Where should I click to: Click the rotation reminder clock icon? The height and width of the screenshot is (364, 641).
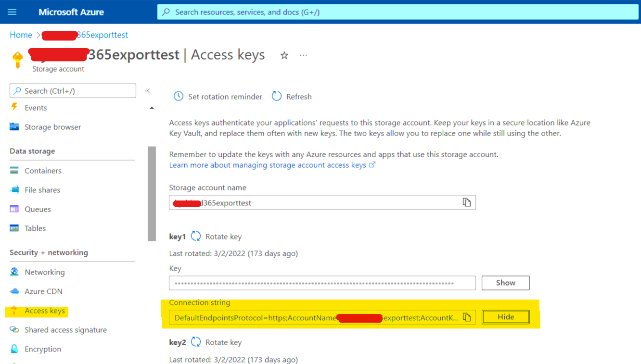coord(179,96)
